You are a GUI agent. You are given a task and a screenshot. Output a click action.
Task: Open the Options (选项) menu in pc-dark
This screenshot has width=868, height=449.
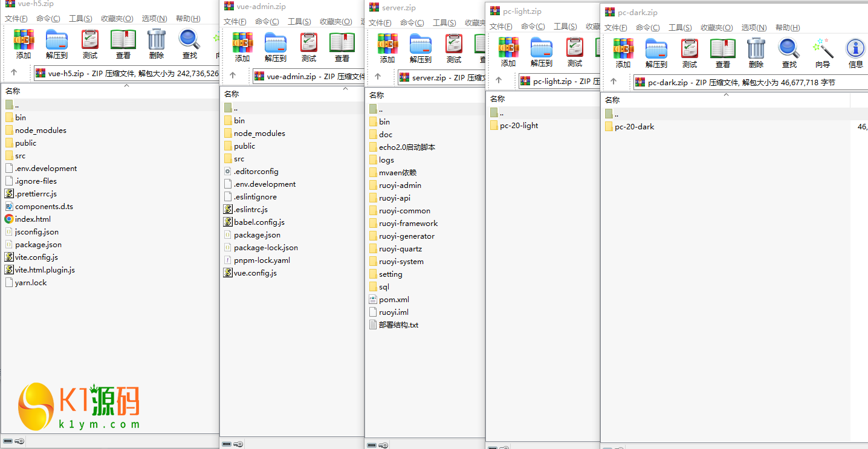coord(754,28)
